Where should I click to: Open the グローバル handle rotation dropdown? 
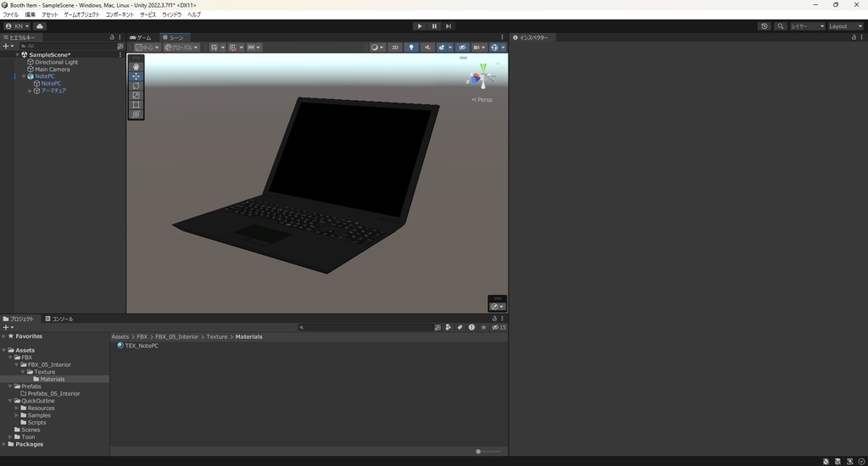tap(181, 47)
